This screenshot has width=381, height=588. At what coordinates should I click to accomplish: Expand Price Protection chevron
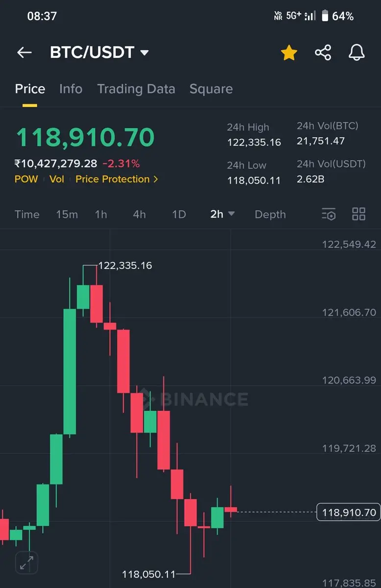click(156, 179)
